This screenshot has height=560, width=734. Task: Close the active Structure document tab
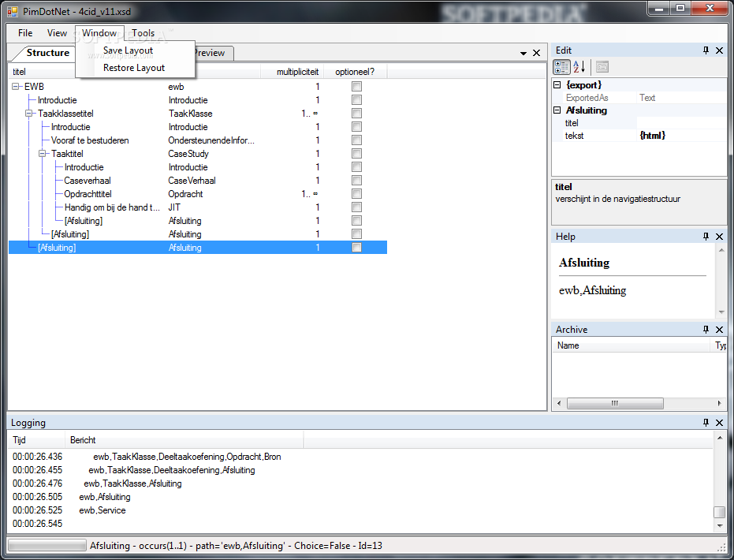(536, 53)
